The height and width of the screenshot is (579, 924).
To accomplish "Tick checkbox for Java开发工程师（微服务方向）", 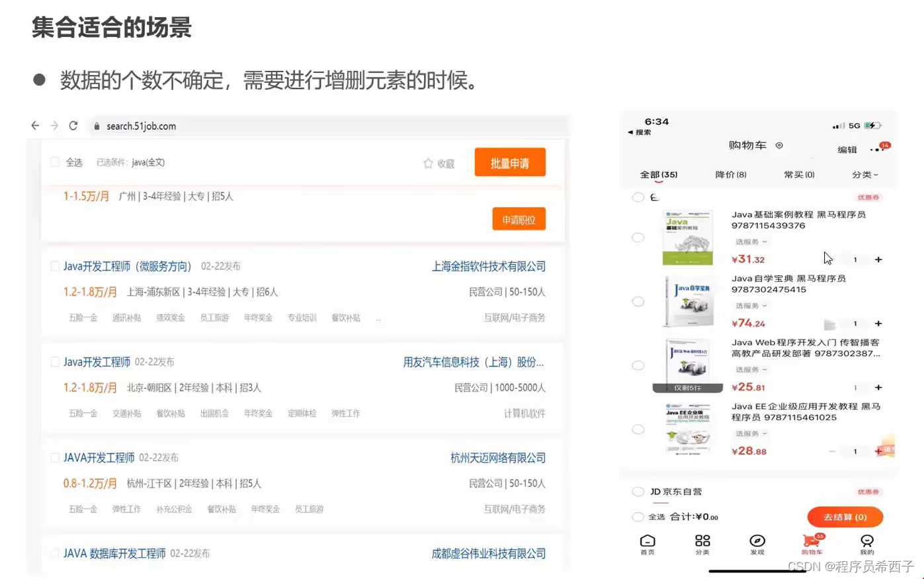I will [x=55, y=266].
